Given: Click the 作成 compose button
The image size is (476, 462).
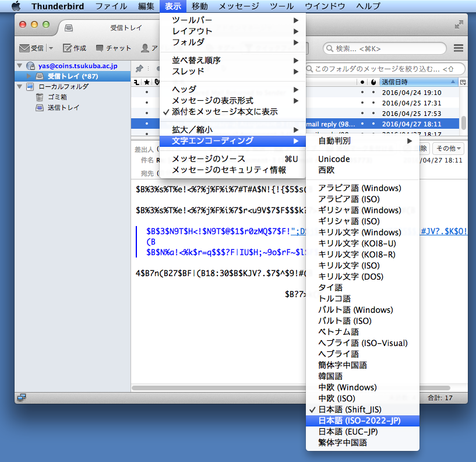Looking at the screenshot, I should (75, 48).
